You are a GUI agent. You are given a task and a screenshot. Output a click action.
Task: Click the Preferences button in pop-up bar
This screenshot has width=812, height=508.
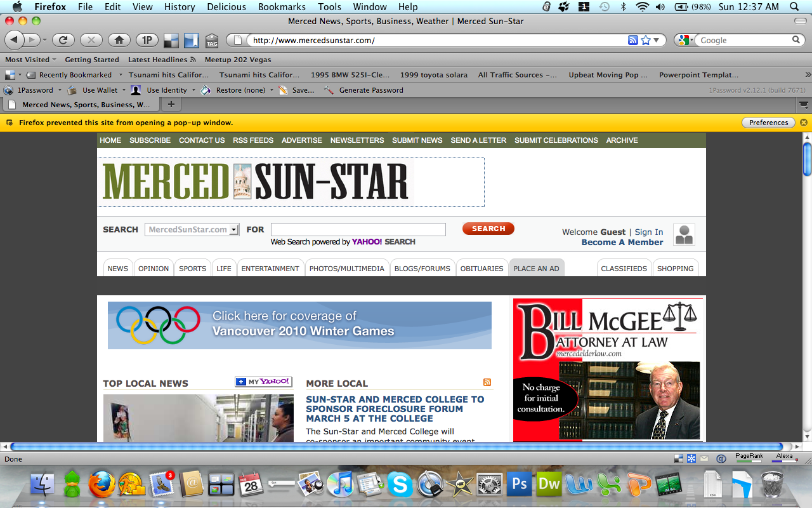click(768, 123)
